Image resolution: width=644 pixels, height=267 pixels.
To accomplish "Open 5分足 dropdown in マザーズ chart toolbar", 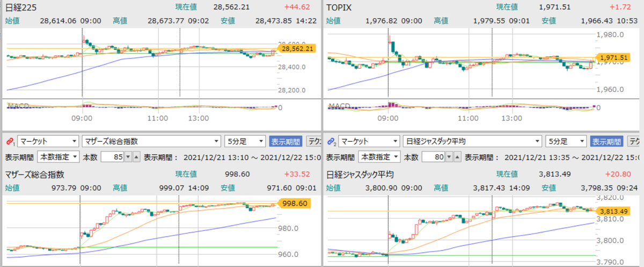I will [x=245, y=141].
